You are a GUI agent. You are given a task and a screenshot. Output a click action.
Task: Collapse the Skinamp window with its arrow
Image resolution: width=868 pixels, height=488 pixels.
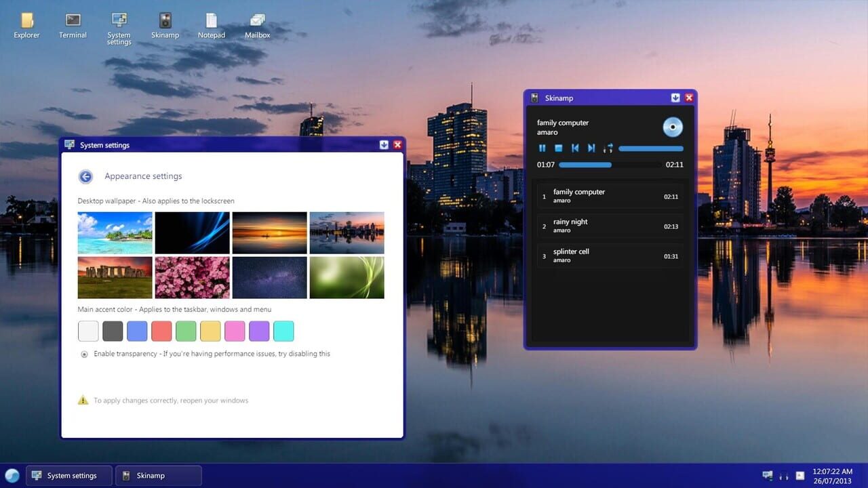[x=675, y=98]
